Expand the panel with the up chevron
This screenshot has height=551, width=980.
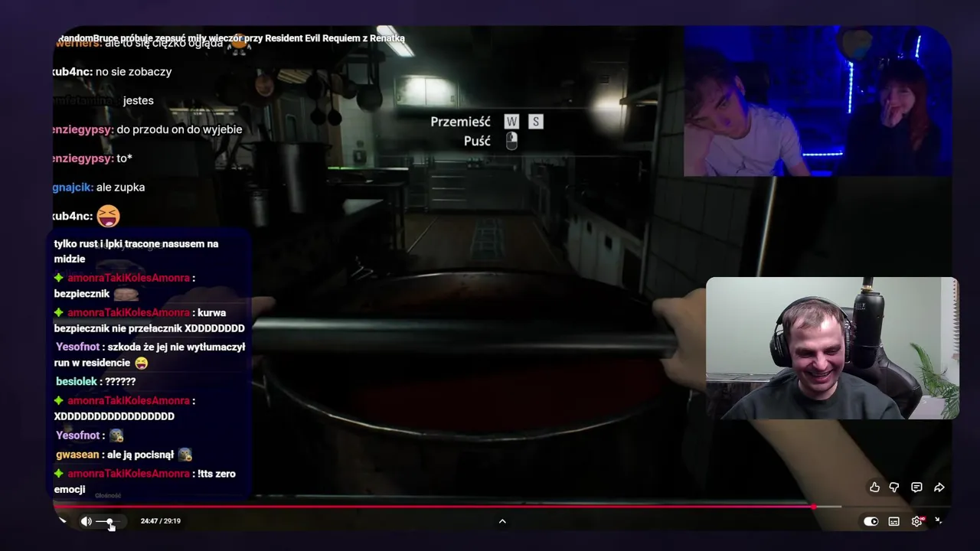click(x=502, y=521)
